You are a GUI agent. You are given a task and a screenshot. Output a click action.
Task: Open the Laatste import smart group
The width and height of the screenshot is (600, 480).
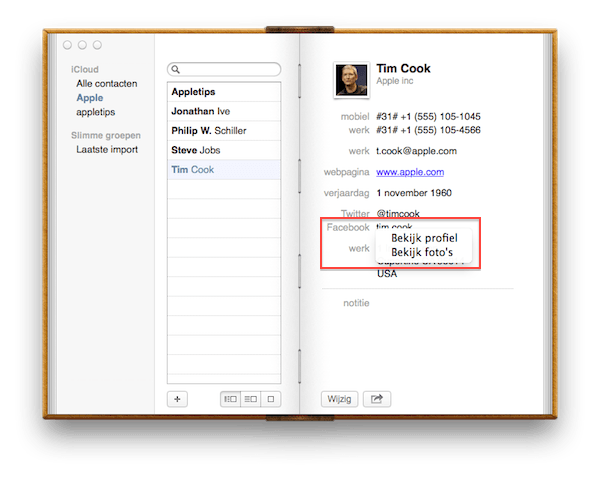(x=107, y=150)
